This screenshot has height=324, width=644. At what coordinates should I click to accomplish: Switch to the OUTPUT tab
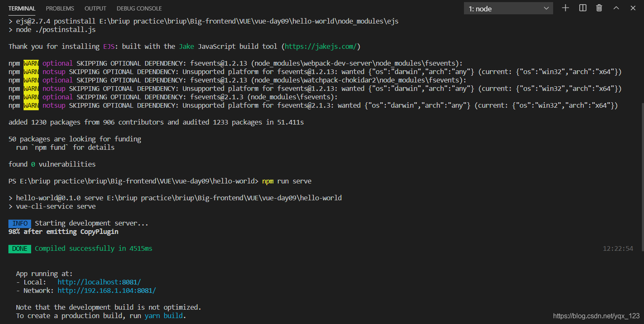(x=95, y=8)
